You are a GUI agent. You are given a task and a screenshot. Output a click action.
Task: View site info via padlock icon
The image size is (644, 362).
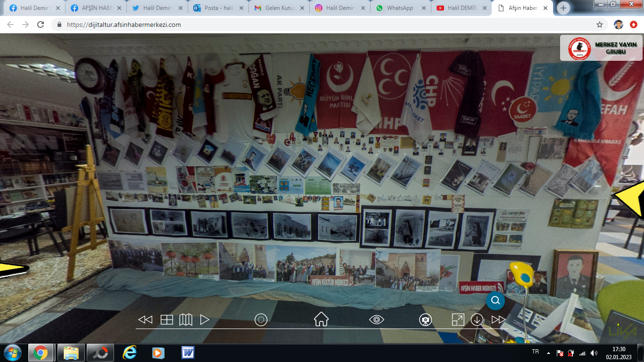click(59, 25)
